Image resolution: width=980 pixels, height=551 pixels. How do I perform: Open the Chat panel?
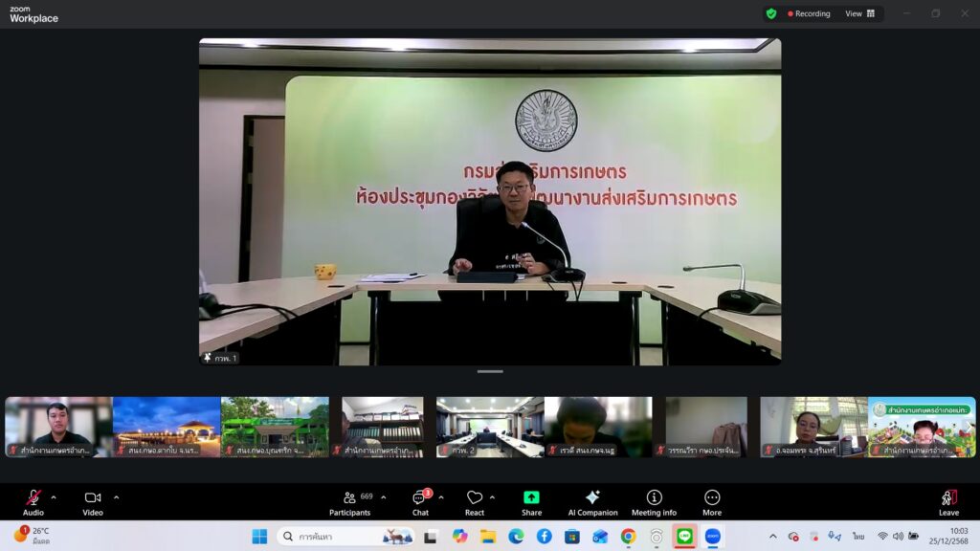[420, 501]
